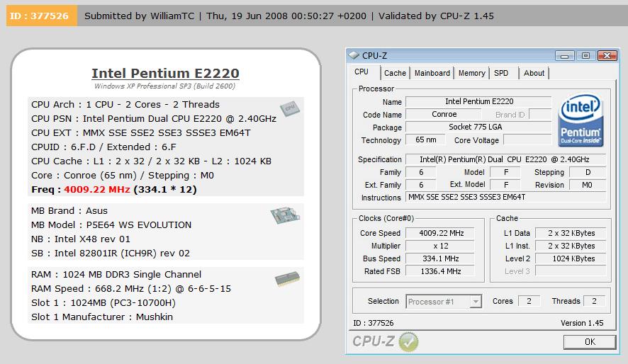Click the Multiplier value x 12

click(x=441, y=246)
